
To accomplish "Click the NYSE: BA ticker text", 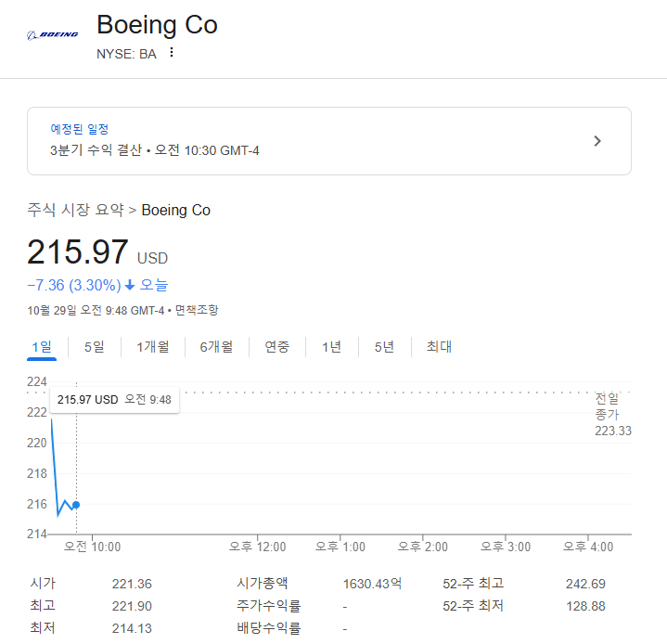I will click(x=126, y=54).
